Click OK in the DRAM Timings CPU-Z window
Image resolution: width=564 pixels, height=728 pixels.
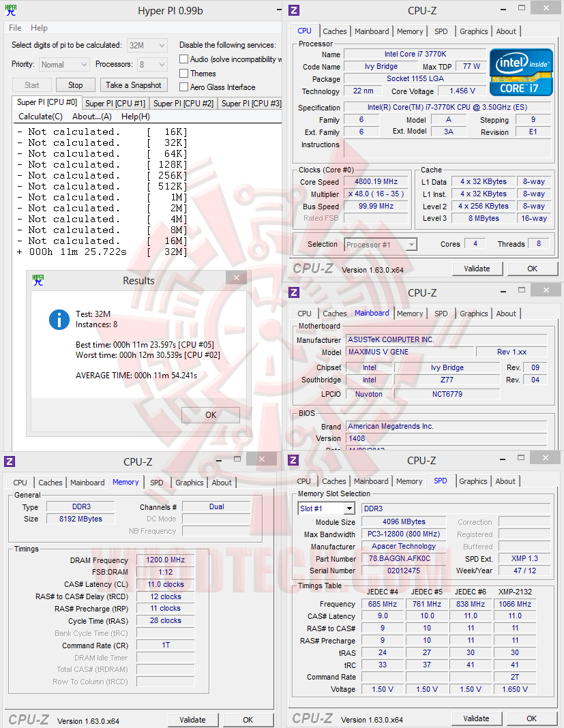click(248, 720)
